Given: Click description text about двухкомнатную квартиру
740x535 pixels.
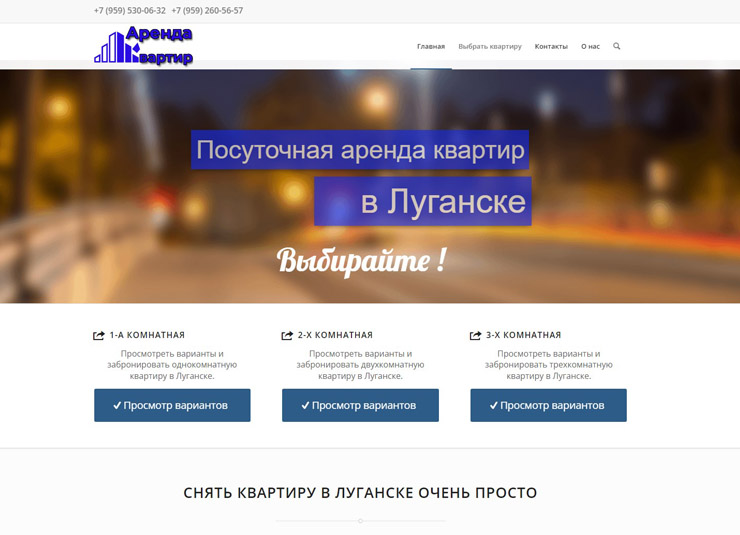Looking at the screenshot, I should tap(360, 365).
